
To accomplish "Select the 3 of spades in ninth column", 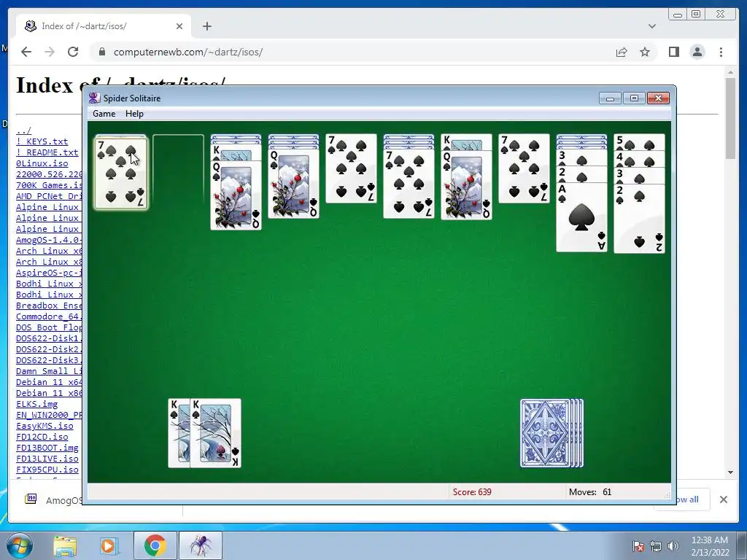I will pyautogui.click(x=581, y=157).
